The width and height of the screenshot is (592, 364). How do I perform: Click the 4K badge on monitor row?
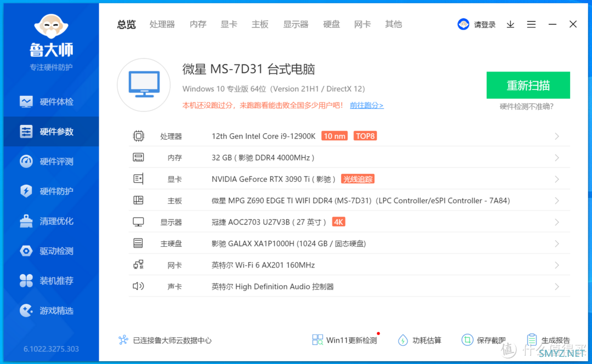pos(339,222)
